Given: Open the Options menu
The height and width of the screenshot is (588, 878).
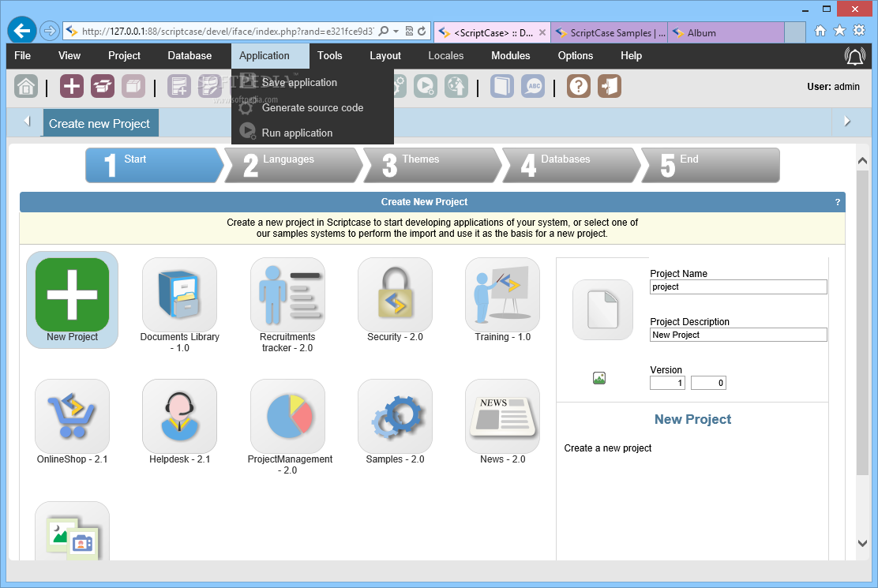Looking at the screenshot, I should coord(576,55).
